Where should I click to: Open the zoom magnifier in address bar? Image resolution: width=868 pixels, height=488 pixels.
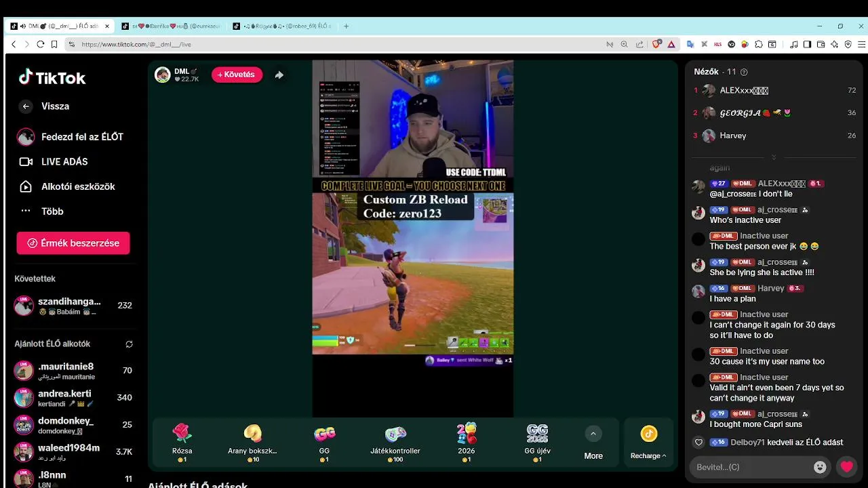(625, 44)
